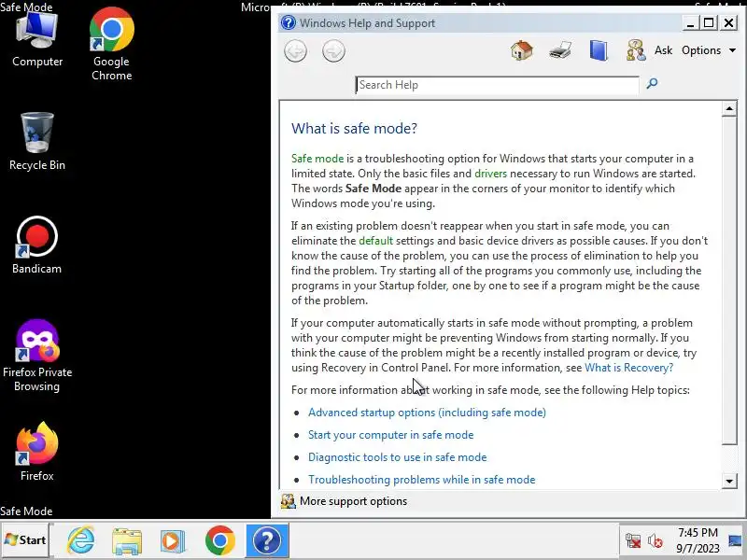Open 'Troubleshooting problems while in safe mode'
747x560 pixels.
[x=422, y=480]
